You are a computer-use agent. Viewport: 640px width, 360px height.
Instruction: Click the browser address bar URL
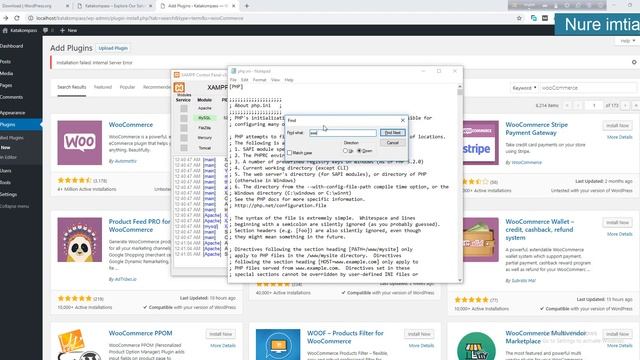click(140, 18)
